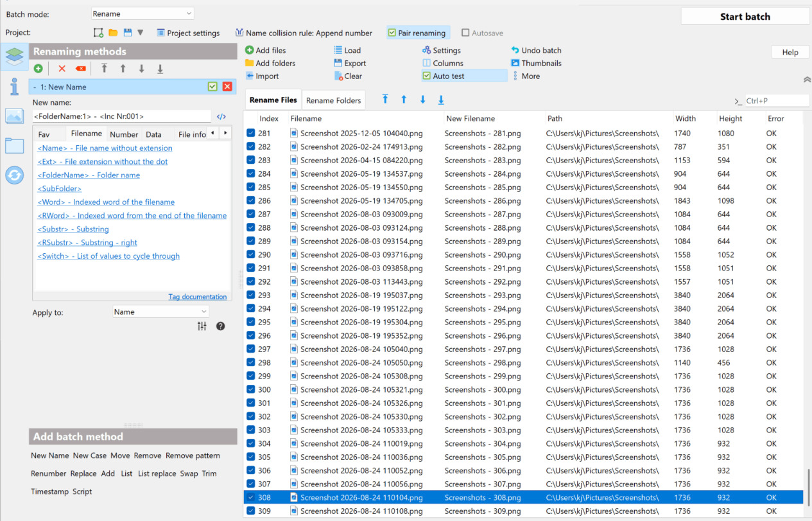The image size is (812, 521).
Task: Click the Ctrl+P command search box
Action: coord(776,101)
